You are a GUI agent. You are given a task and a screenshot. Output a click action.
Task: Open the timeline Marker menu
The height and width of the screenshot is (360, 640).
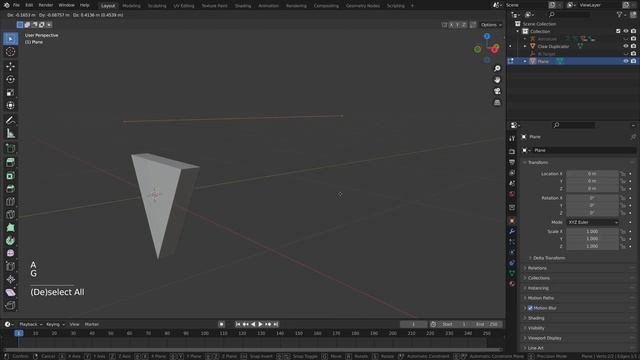click(91, 324)
